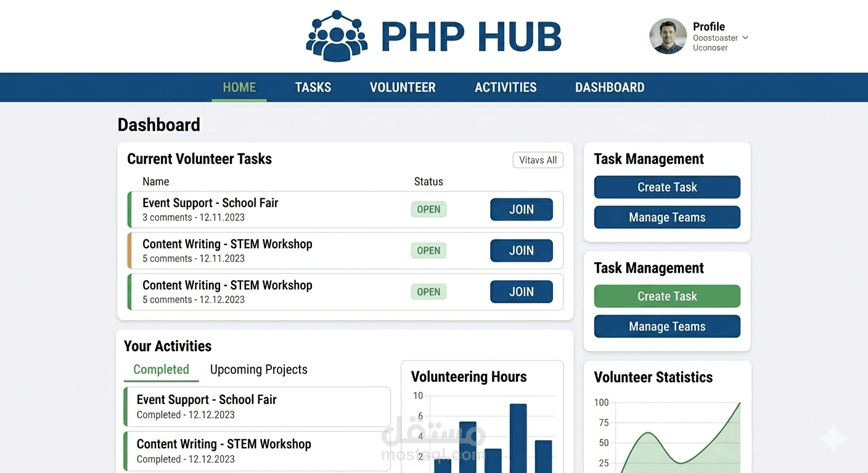Click the Volunteering Hours heading

[x=469, y=377]
